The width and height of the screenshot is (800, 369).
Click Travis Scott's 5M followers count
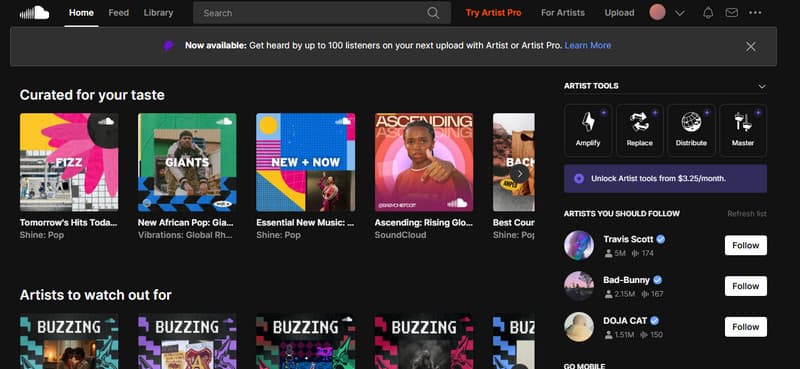pos(615,253)
